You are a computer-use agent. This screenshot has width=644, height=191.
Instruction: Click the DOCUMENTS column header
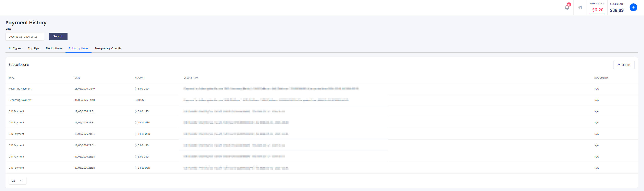(601, 78)
